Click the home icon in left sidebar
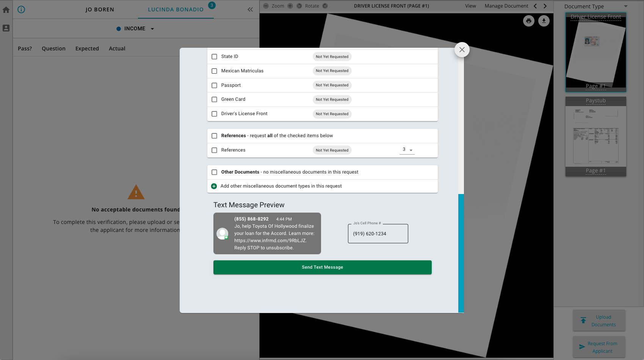 coord(6,10)
